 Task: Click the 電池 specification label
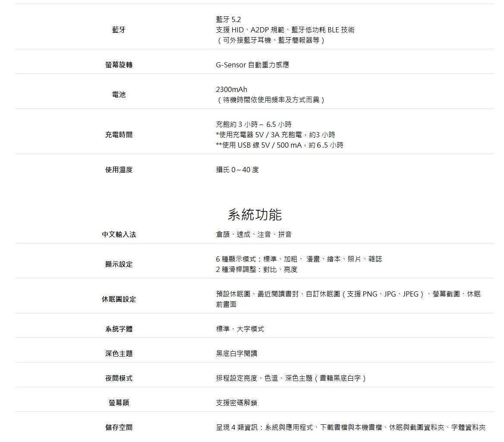click(119, 95)
